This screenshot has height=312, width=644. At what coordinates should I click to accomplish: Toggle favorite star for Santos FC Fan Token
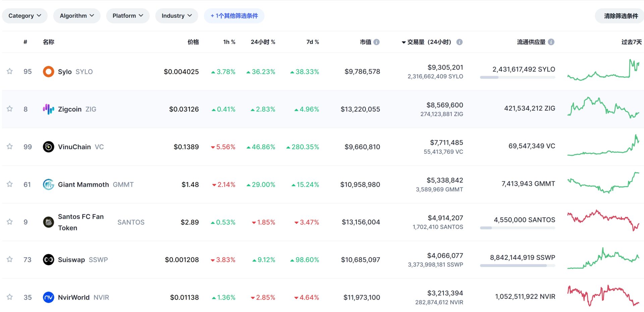(10, 222)
